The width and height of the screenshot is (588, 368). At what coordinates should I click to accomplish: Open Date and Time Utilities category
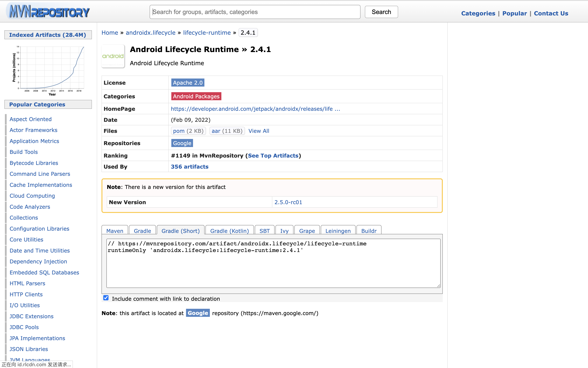click(40, 251)
